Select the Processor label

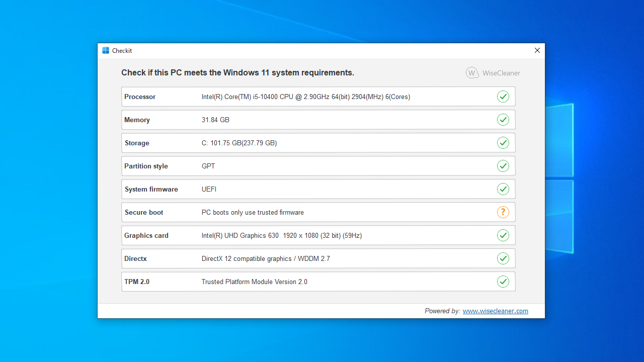[140, 97]
